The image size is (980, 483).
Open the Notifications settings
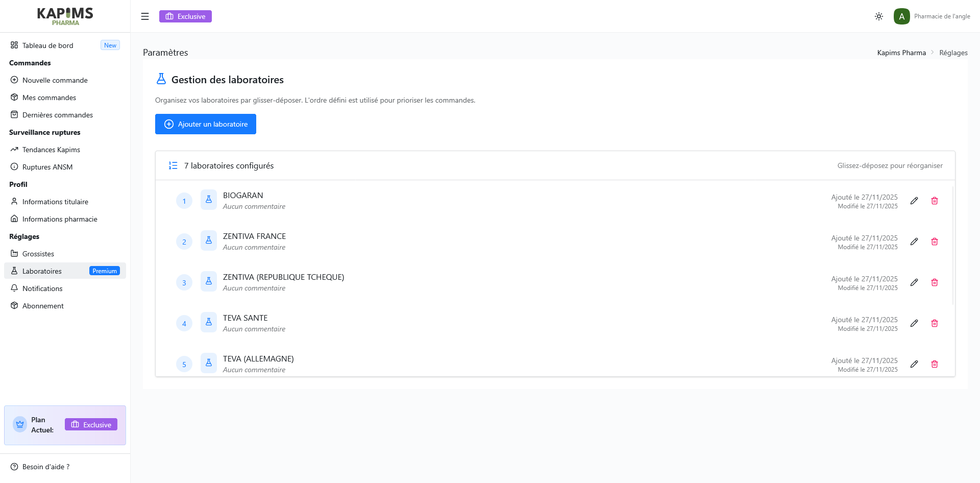(42, 288)
